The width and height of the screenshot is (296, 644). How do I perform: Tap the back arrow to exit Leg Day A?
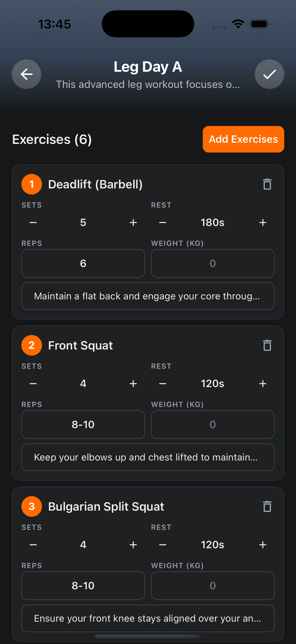26,74
